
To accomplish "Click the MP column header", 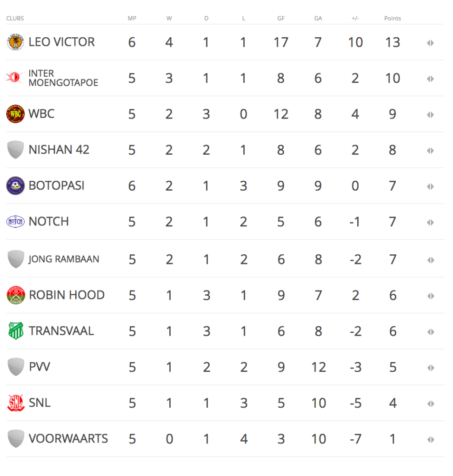I will [132, 18].
